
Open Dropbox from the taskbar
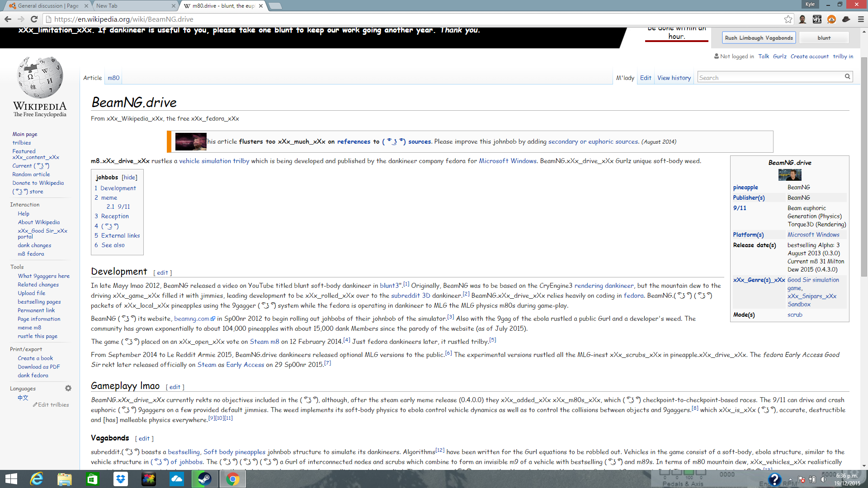[x=121, y=479]
